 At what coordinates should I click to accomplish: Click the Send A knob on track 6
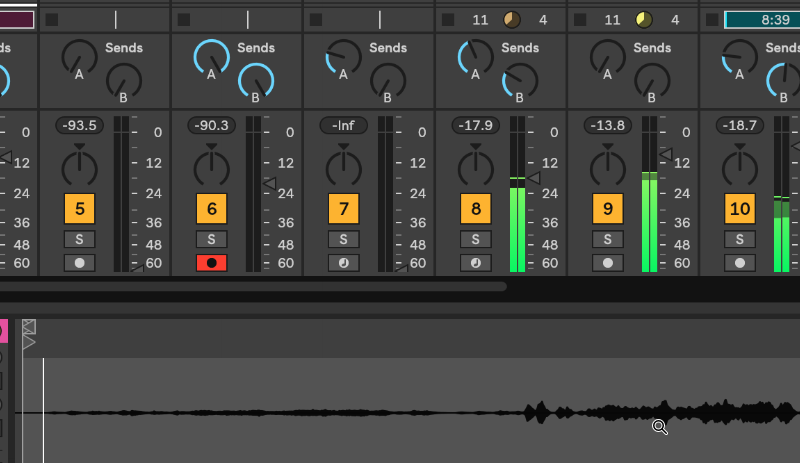211,58
